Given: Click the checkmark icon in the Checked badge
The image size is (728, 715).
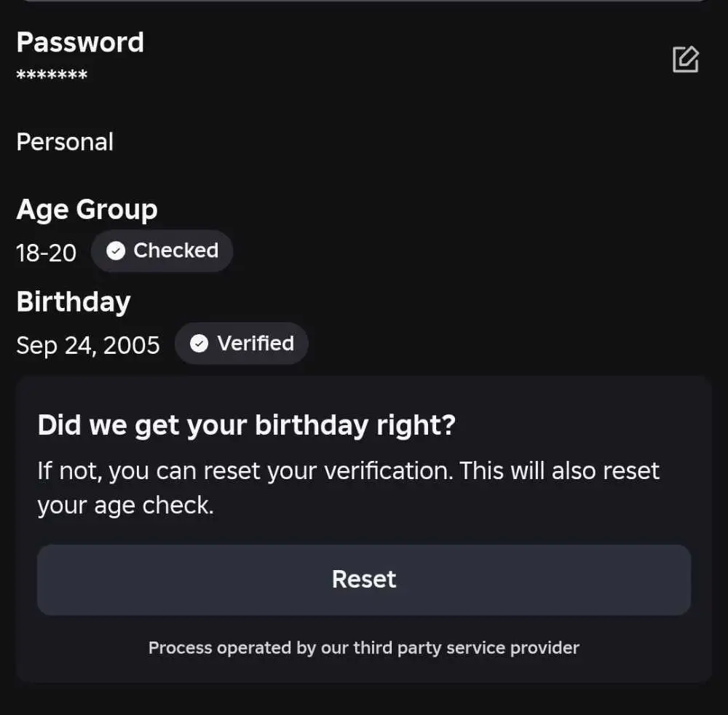Looking at the screenshot, I should pos(116,250).
